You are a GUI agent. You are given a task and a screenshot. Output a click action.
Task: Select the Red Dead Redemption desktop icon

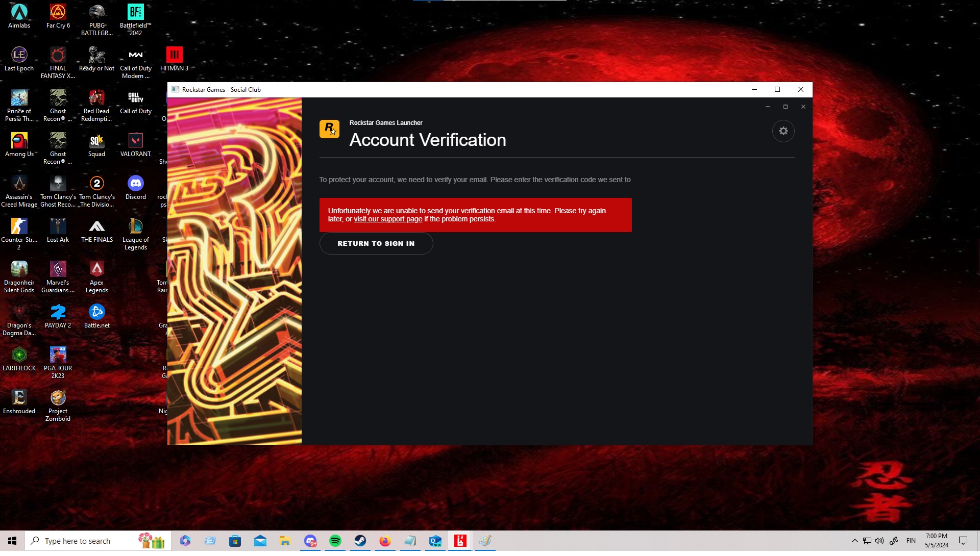[x=97, y=106]
